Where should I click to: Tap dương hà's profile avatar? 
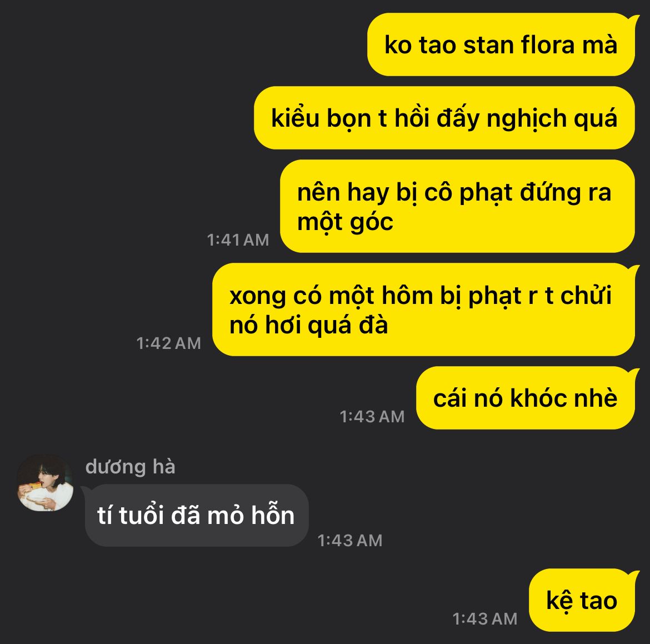point(45,483)
